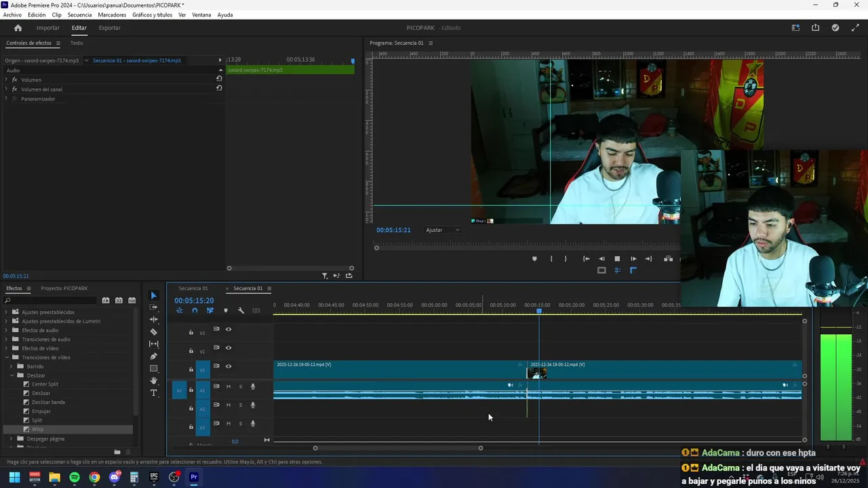868x488 pixels.
Task: Step back one frame in Program monitor
Action: point(601,259)
